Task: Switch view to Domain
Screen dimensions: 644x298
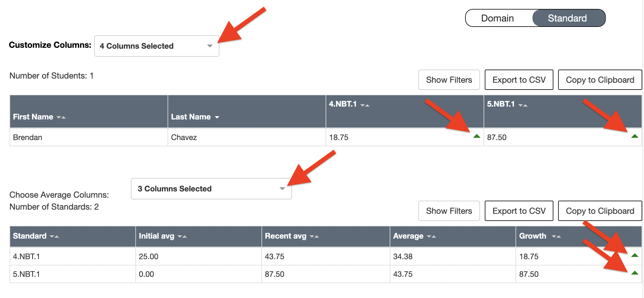Action: (497, 18)
